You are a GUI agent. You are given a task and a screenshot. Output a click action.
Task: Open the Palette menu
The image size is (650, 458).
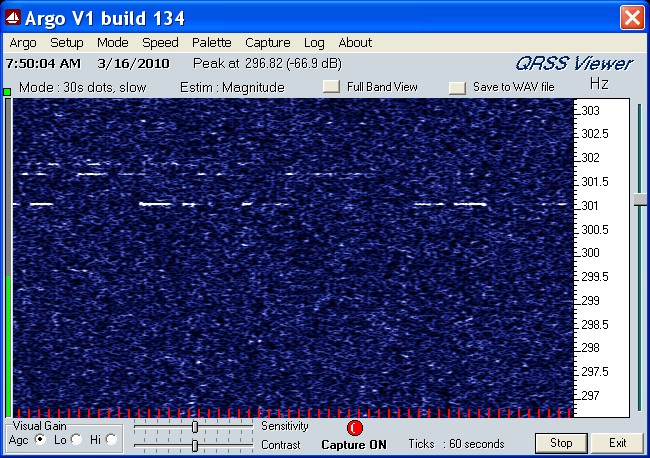(x=211, y=43)
